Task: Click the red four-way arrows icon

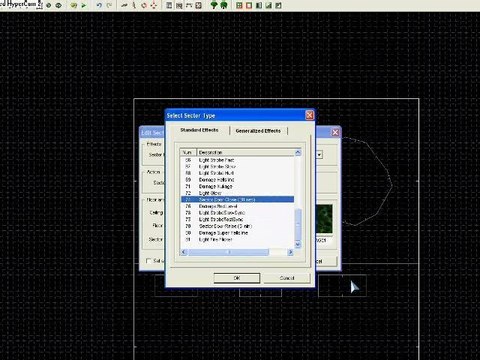Action: [x=154, y=5]
